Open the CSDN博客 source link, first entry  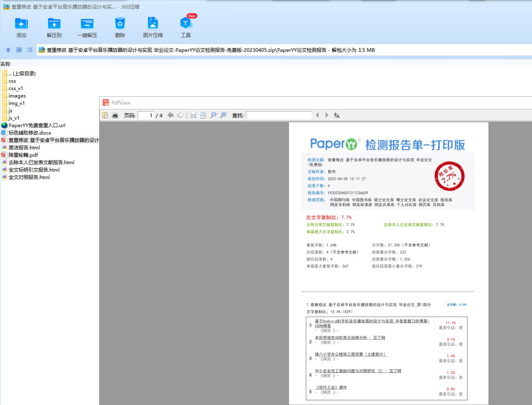click(x=372, y=324)
